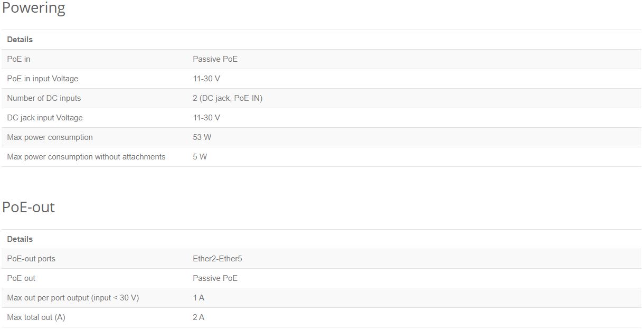Select the Number of DC inputs label

(x=44, y=98)
